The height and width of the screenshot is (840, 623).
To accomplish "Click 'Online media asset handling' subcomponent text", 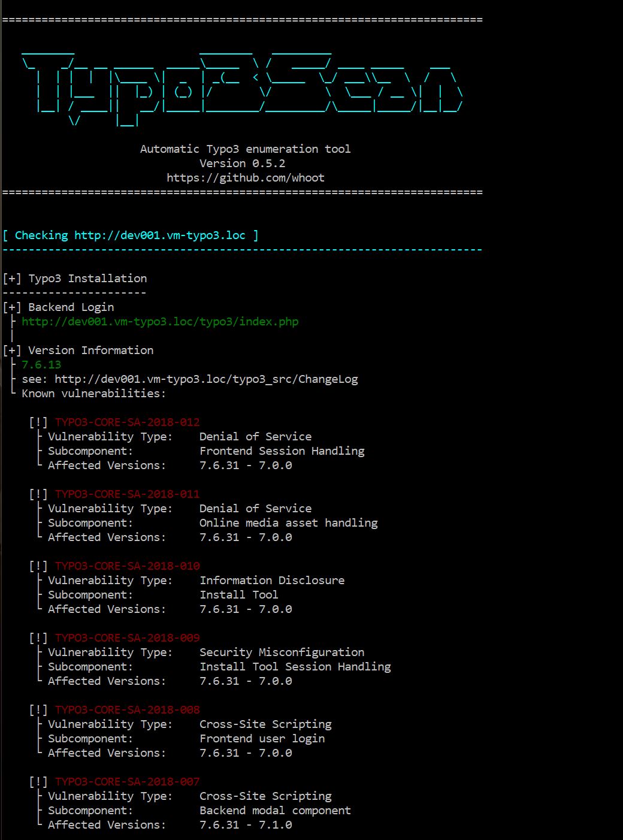I will (x=288, y=523).
